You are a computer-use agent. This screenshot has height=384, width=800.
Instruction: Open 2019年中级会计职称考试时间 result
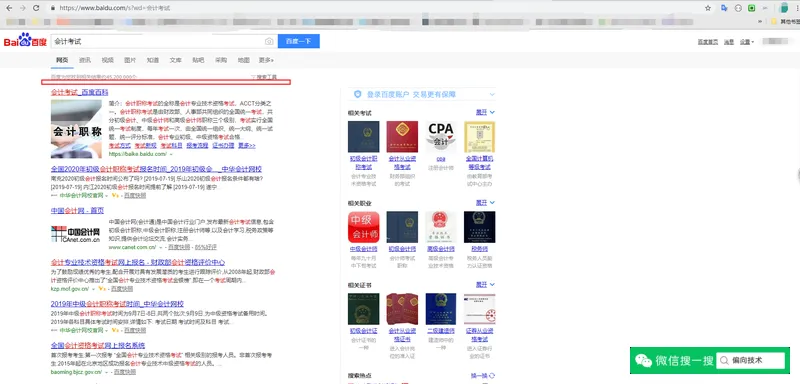point(117,304)
